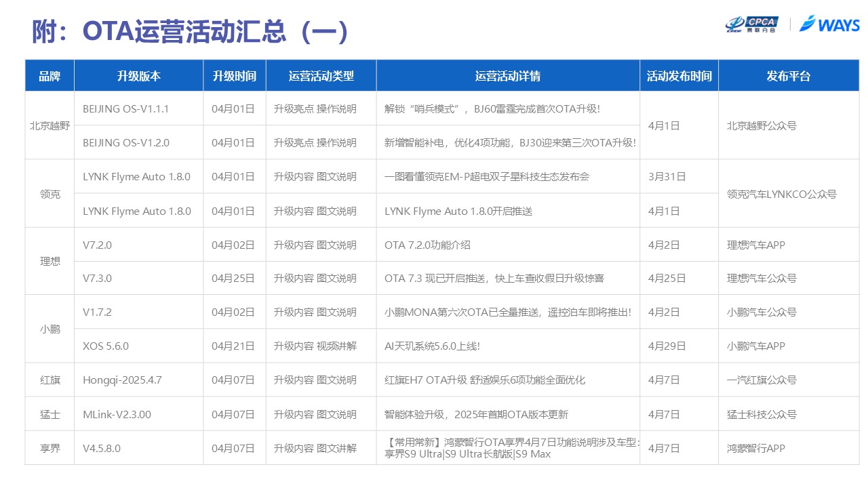Select the 猛士 brand cell
Viewport: 868px width, 488px height.
point(50,414)
